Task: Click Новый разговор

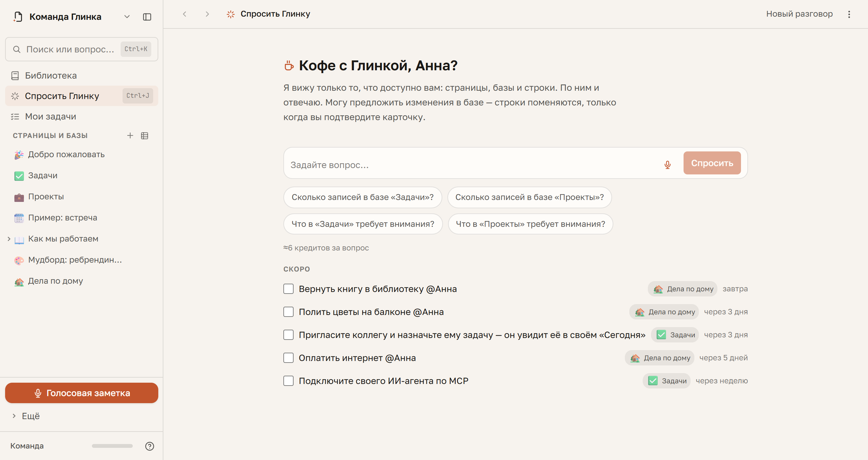Action: [x=799, y=14]
